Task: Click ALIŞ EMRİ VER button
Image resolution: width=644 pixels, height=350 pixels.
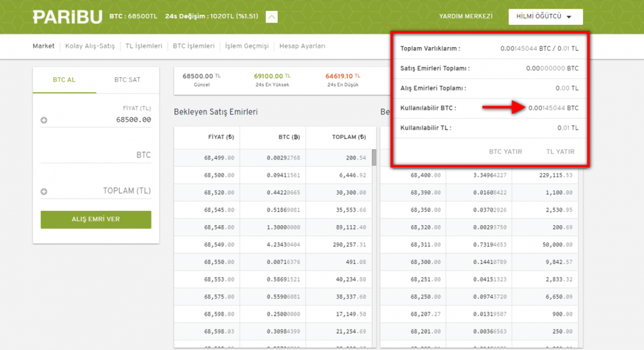Action: coord(96,220)
